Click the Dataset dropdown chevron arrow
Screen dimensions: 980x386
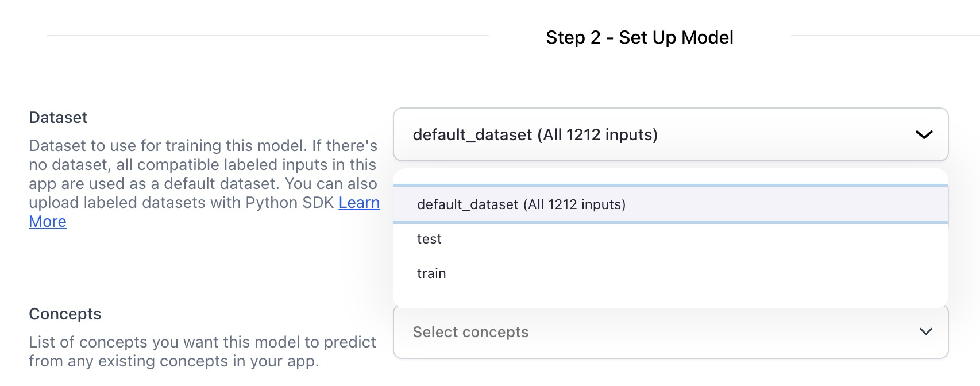(x=924, y=135)
